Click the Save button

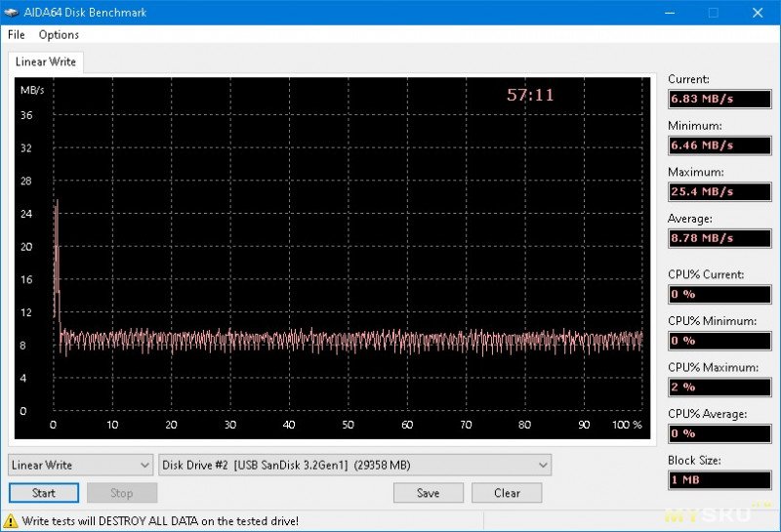tap(428, 493)
